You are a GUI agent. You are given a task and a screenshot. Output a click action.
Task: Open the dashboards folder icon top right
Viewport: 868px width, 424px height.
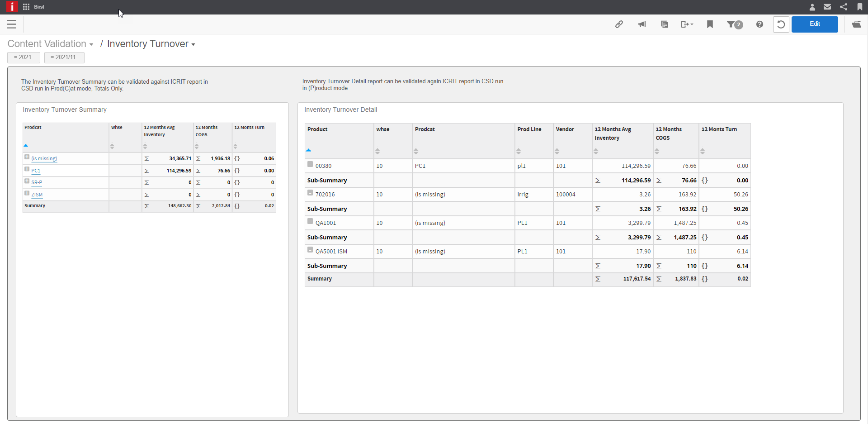tap(857, 24)
